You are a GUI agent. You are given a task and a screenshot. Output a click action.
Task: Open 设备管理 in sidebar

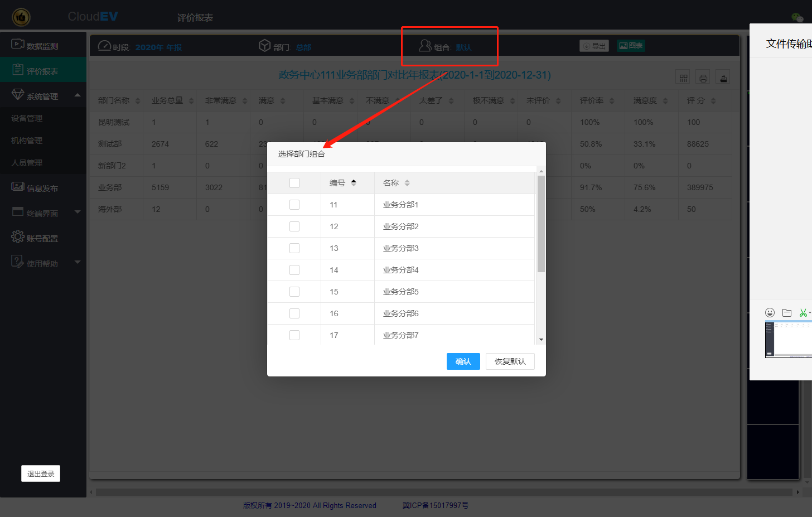pos(27,118)
